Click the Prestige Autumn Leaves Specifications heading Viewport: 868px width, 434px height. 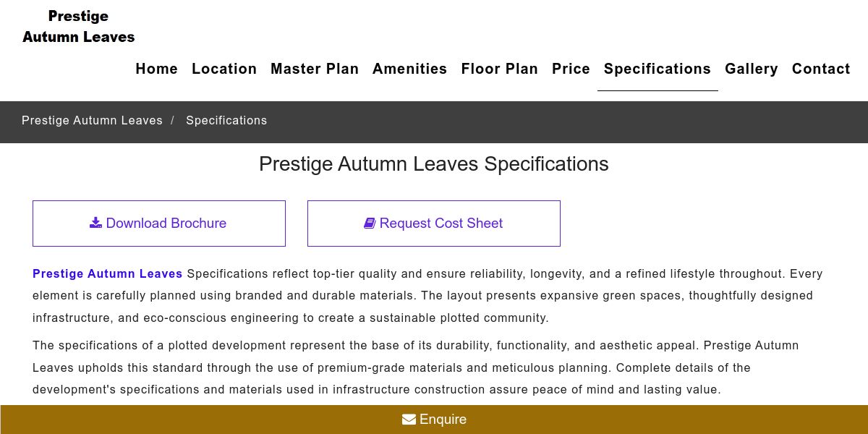tap(433, 164)
